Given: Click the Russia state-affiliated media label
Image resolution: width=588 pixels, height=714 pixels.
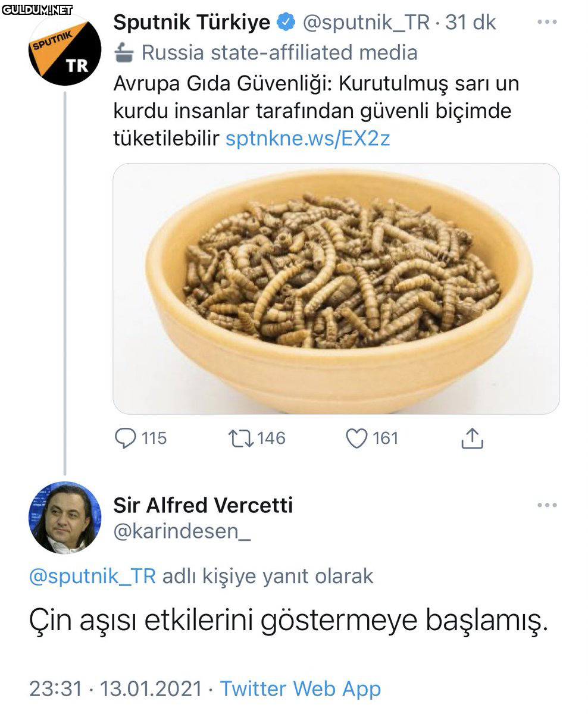Looking at the screenshot, I should click(279, 52).
